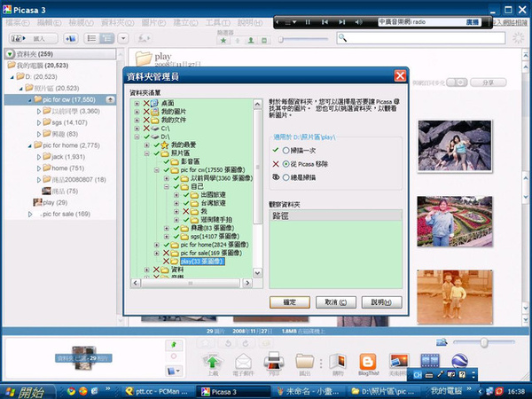The height and width of the screenshot is (399, 532).
Task: Click the Upload green arrow icon
Action: click(x=213, y=362)
